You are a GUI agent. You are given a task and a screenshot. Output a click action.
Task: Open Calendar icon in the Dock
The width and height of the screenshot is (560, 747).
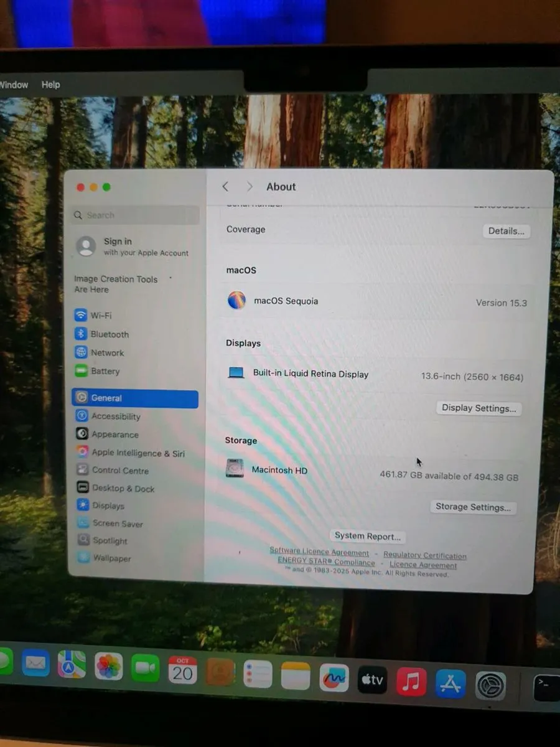pyautogui.click(x=182, y=671)
